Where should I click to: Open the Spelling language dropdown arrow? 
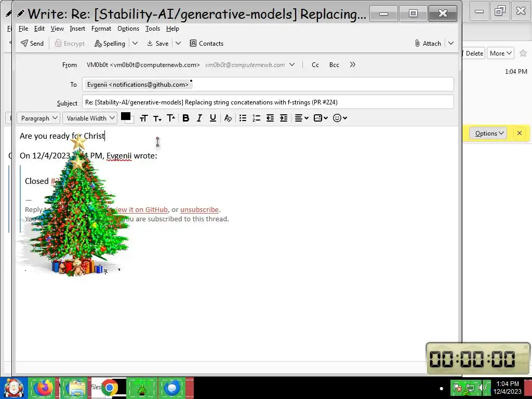click(x=135, y=44)
